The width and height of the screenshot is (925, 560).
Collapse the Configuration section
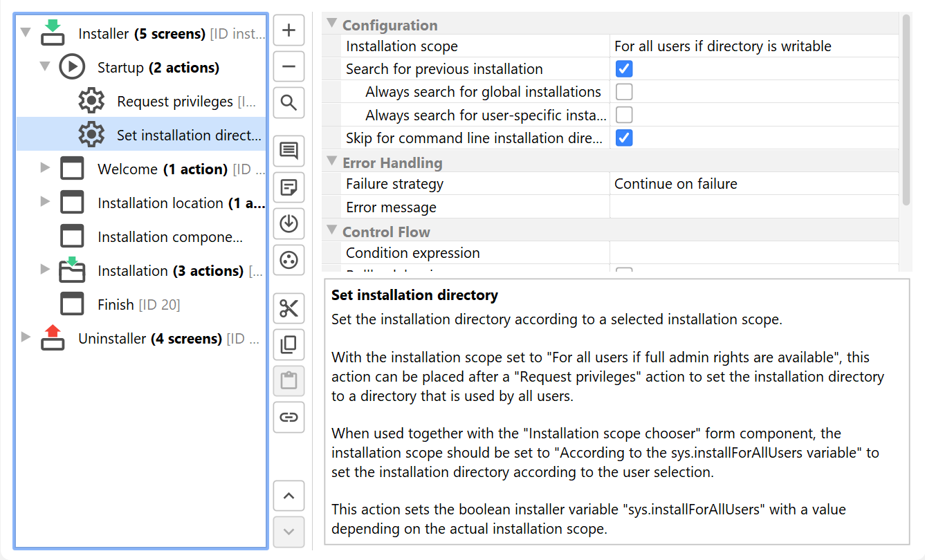331,25
